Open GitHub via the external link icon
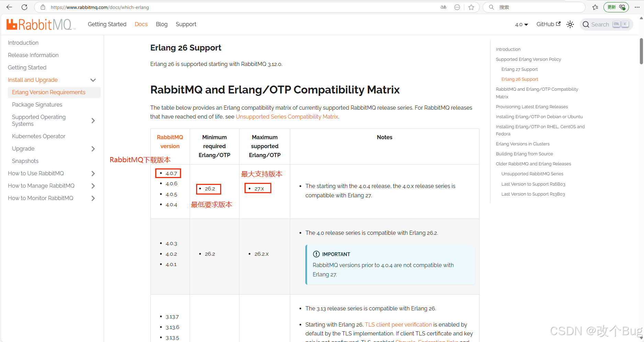644x342 pixels. coord(558,24)
